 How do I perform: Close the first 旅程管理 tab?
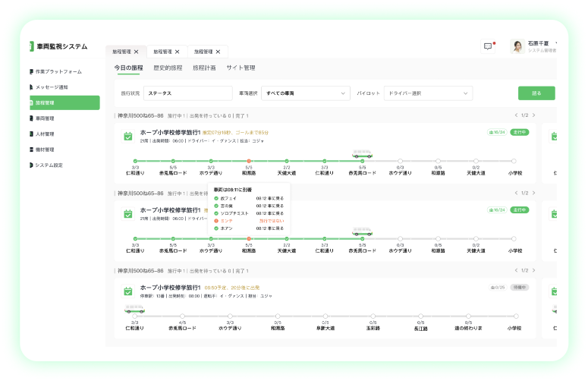coord(137,52)
